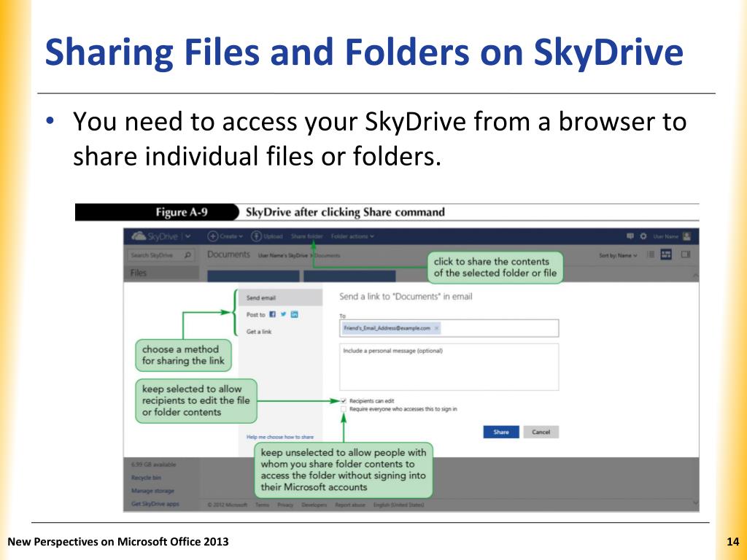Open the Manage storage link
Image resolution: width=747 pixels, height=560 pixels.
pyautogui.click(x=153, y=491)
